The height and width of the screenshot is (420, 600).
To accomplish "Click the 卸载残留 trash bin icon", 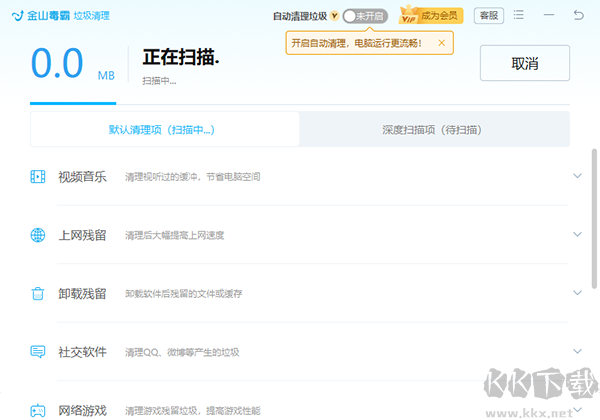I will click(x=38, y=293).
